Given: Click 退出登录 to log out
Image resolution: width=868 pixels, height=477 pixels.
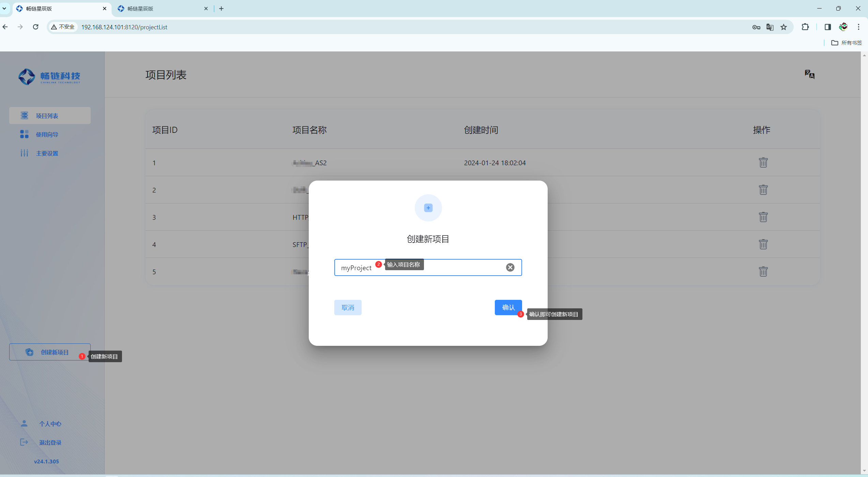Looking at the screenshot, I should 50,443.
